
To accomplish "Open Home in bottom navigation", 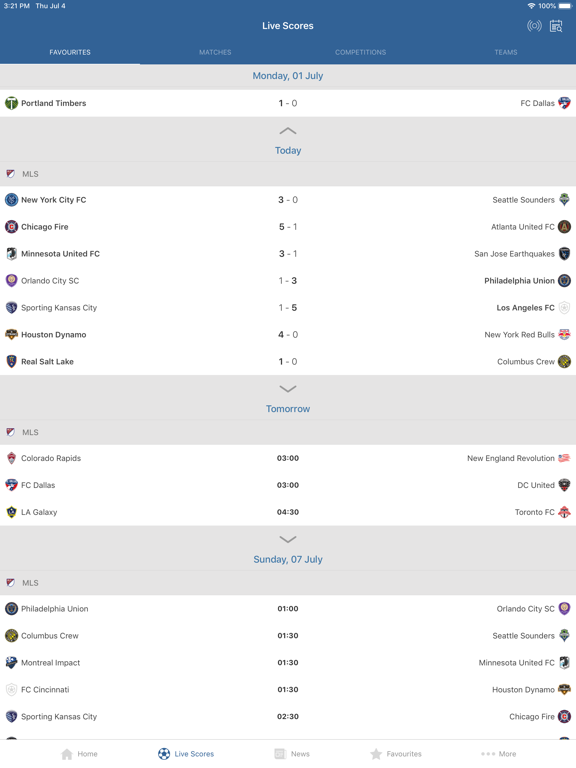I will tap(79, 754).
